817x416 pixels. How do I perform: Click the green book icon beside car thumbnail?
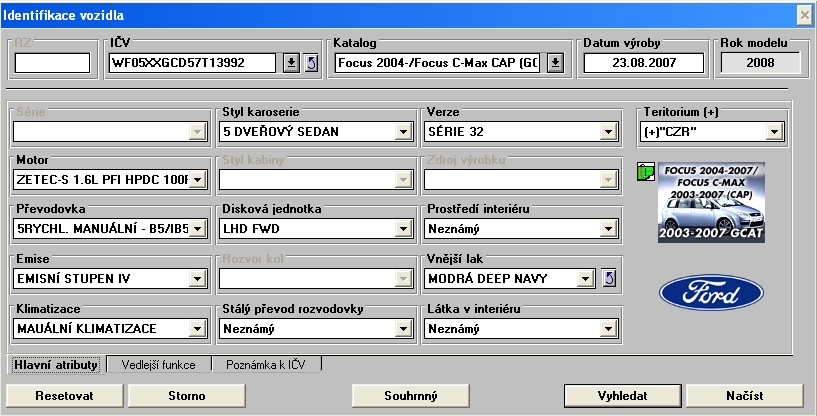click(x=645, y=175)
